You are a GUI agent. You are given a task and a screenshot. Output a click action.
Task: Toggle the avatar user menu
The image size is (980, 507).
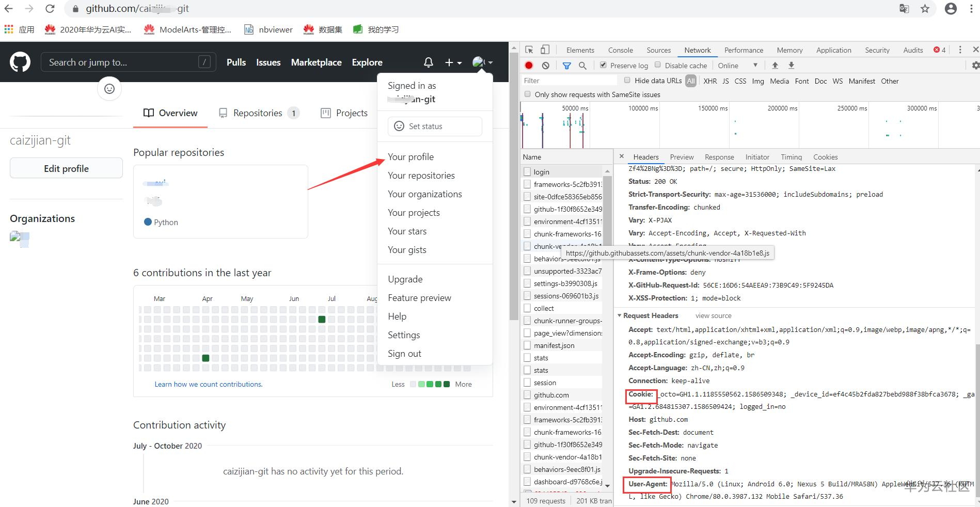point(482,62)
